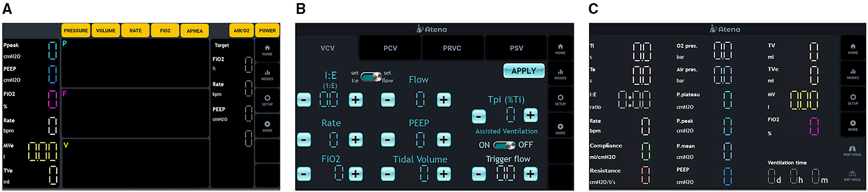The height and width of the screenshot is (192, 868).
Task: Click the APPLY button
Action: [524, 71]
